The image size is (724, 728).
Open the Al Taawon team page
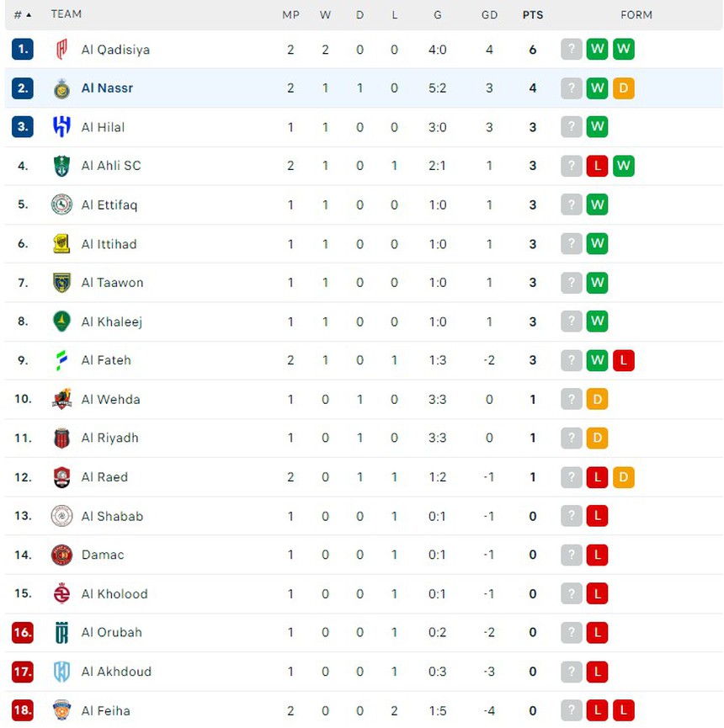click(x=112, y=283)
